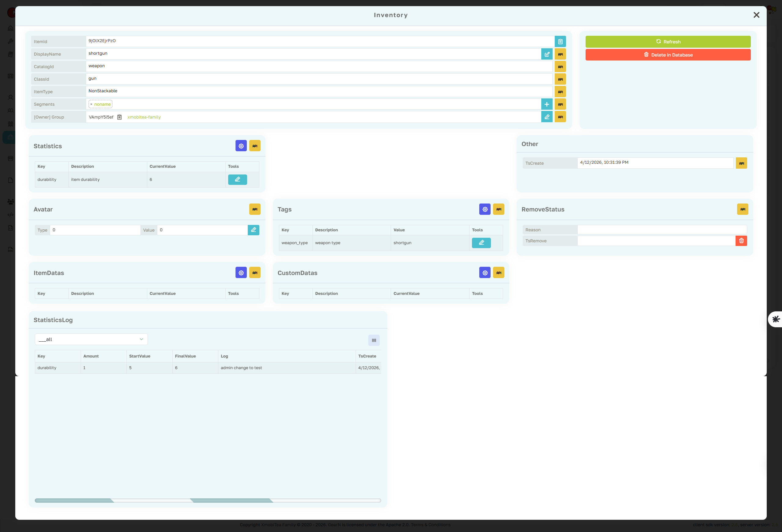The height and width of the screenshot is (532, 782).
Task: Open table view in the StatisticsLog panel
Action: (374, 340)
